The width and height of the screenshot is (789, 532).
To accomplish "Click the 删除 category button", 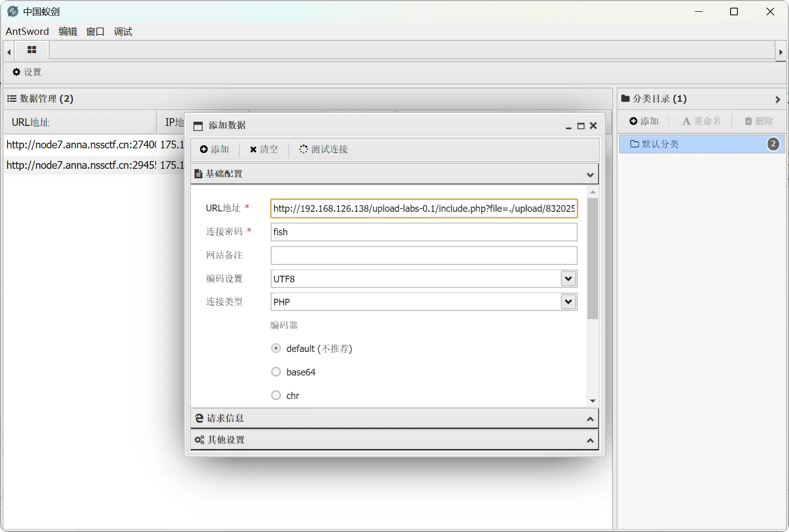I will click(x=759, y=121).
